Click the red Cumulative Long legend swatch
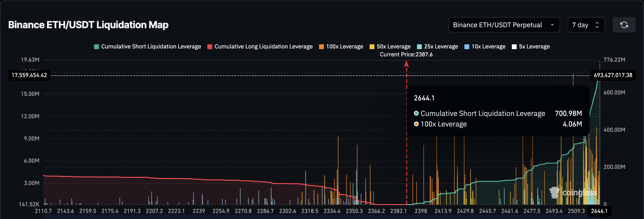This screenshot has height=219, width=644. pos(210,47)
